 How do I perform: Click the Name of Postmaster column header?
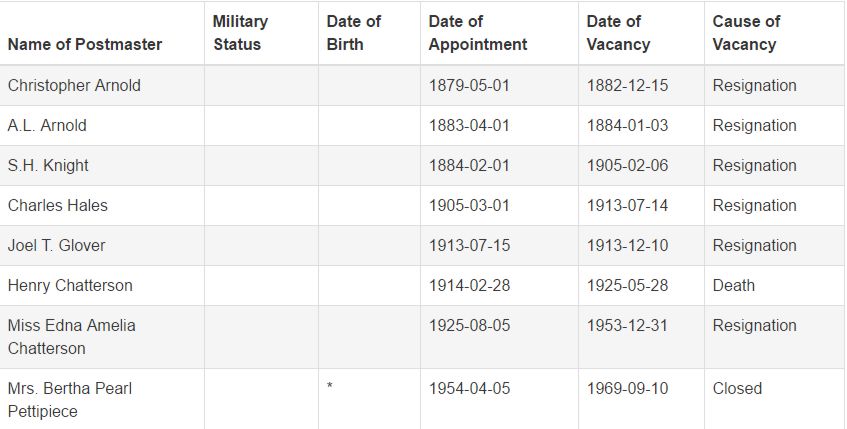coord(85,44)
